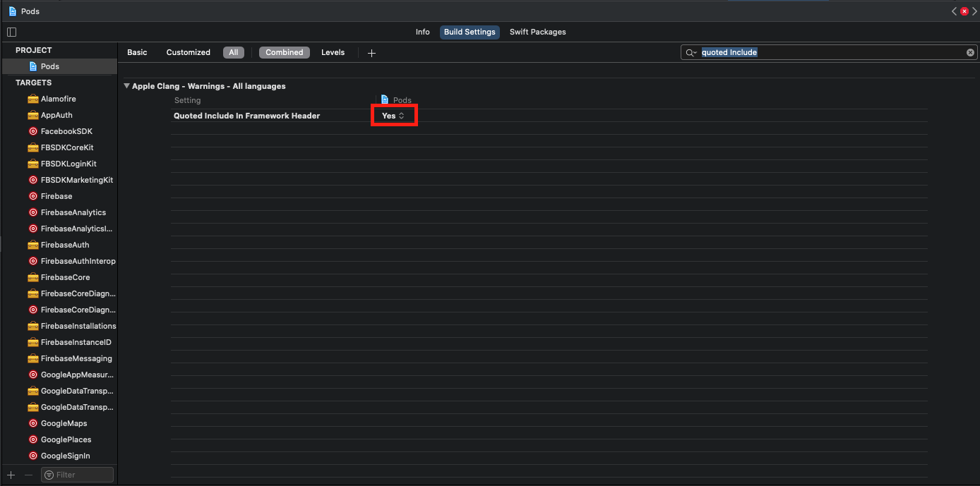Switch to Build Settings tab
This screenshot has height=486, width=980.
click(x=470, y=32)
